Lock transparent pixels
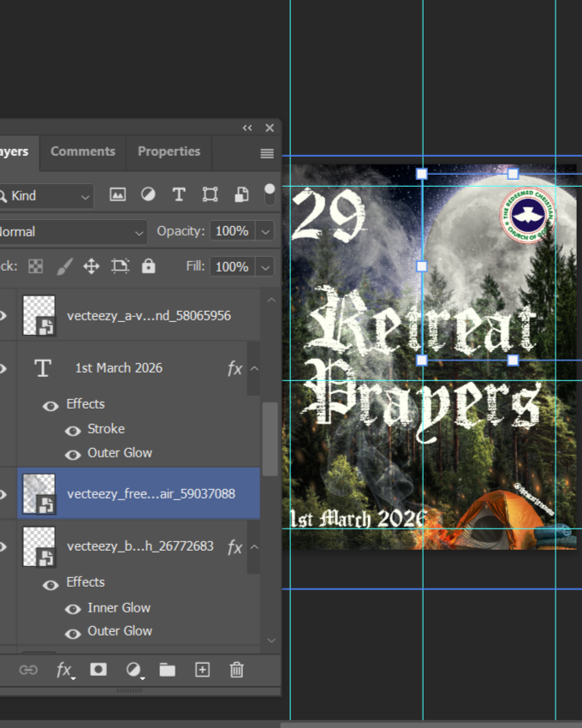 click(36, 266)
